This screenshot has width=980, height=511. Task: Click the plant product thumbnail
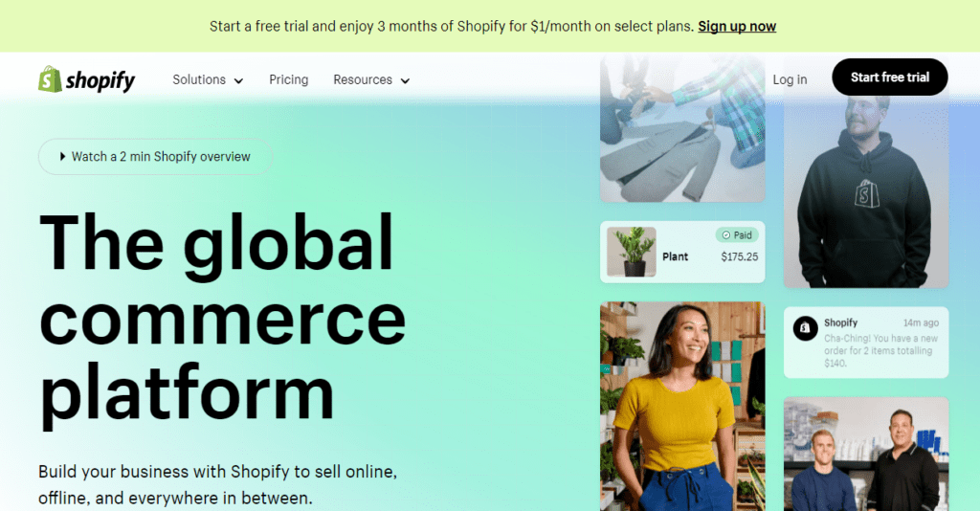[x=632, y=252]
